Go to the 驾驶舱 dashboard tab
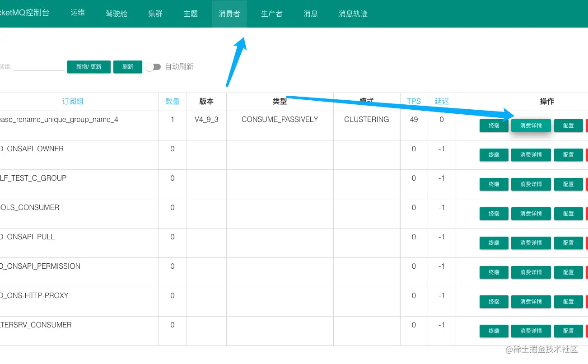The image size is (588, 364). click(117, 14)
